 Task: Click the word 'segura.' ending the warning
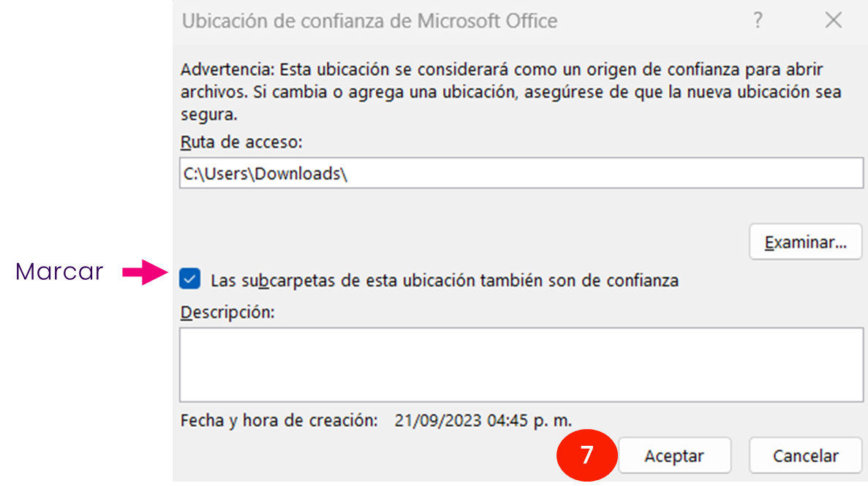[x=208, y=115]
